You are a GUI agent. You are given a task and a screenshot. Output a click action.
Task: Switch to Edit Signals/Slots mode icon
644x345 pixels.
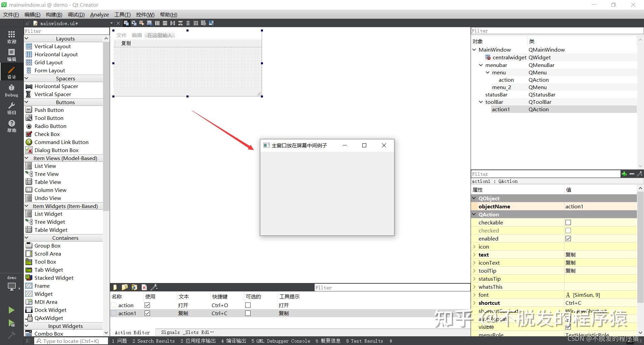coord(134,23)
